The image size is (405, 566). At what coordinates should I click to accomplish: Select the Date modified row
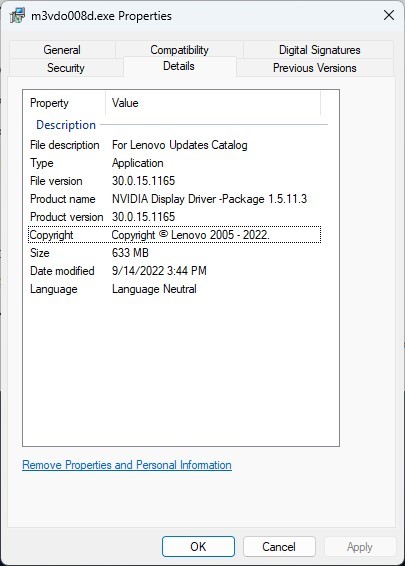[x=175, y=271]
